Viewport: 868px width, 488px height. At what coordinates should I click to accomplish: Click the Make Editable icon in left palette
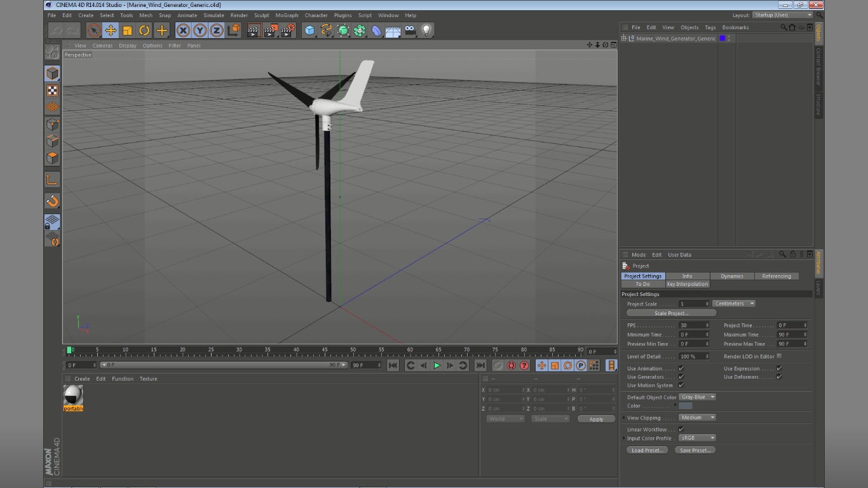[x=52, y=51]
